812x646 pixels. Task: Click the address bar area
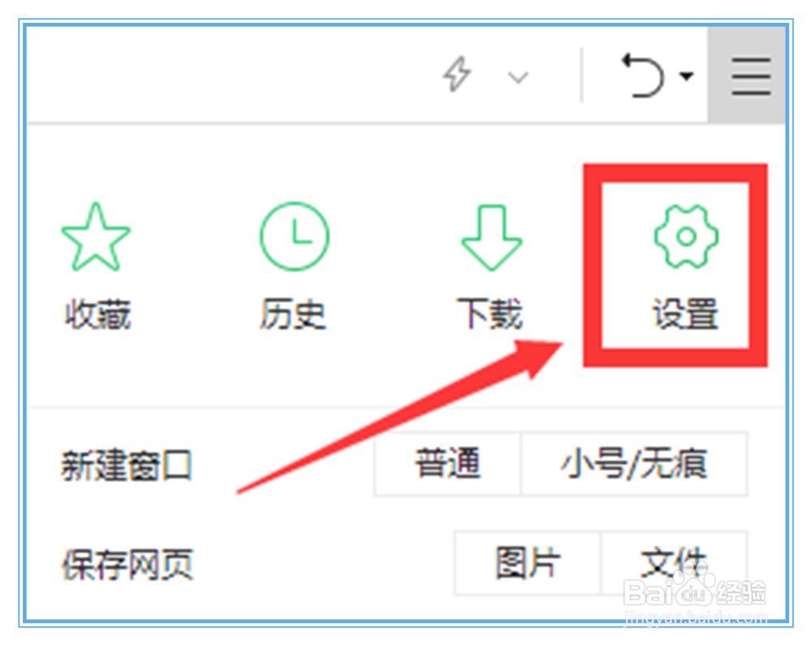pyautogui.click(x=228, y=75)
